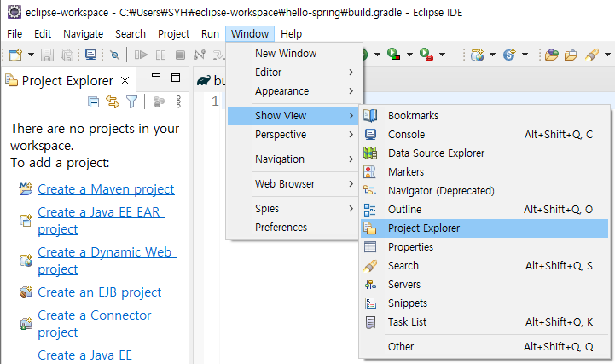Select Navigator (Deprecated) view

(484, 190)
